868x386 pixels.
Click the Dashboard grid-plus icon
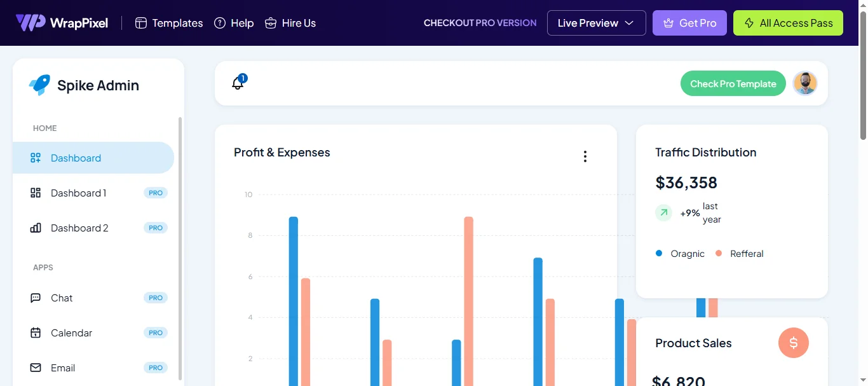tap(36, 158)
